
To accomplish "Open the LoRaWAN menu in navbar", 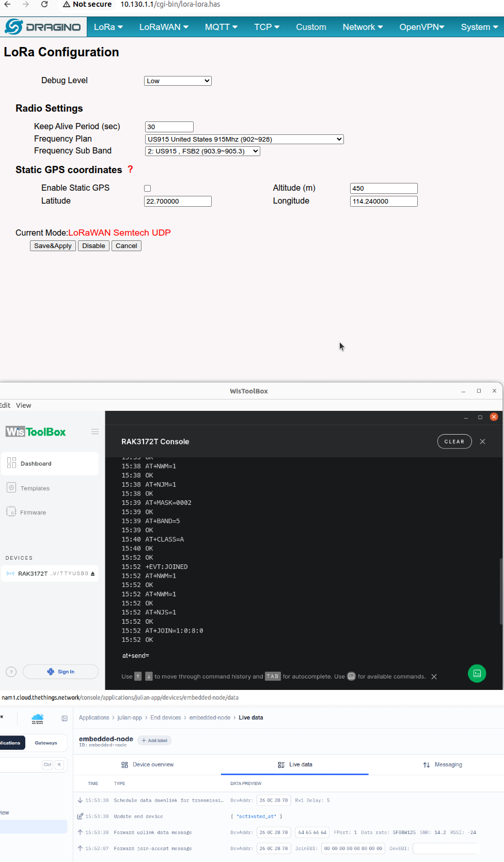I will (x=164, y=27).
